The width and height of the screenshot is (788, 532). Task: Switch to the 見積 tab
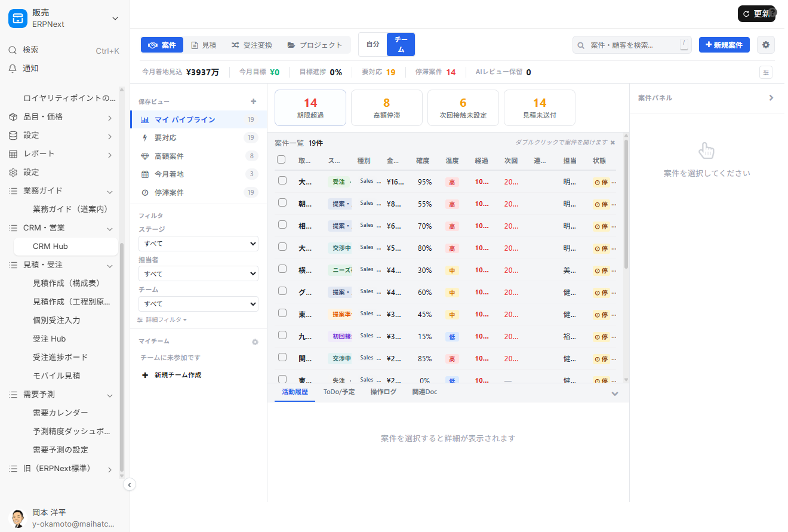click(204, 45)
